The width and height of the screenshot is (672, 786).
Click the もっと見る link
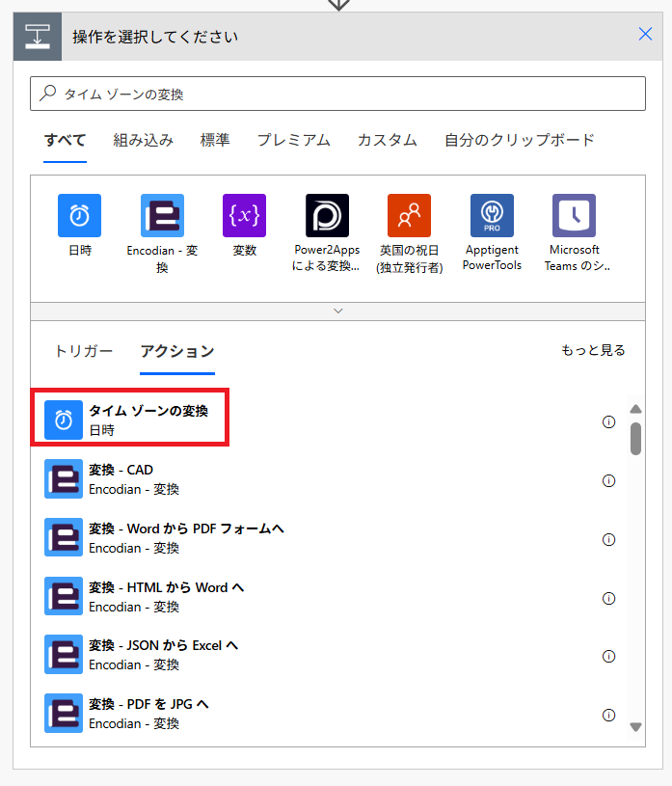(x=593, y=350)
